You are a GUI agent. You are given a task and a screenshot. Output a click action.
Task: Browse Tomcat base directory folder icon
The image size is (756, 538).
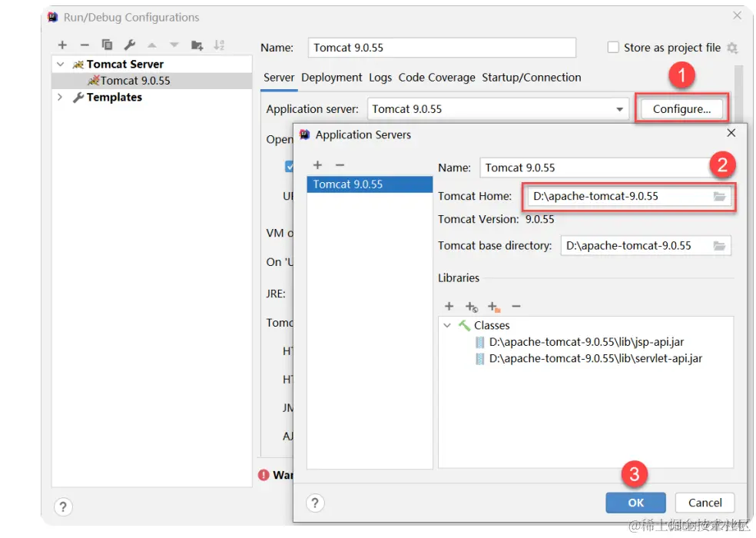[719, 246]
